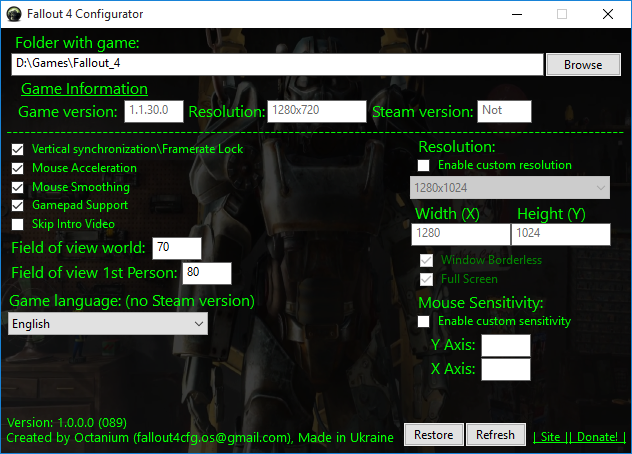
Task: Open the English game language dropdown
Action: tap(108, 323)
